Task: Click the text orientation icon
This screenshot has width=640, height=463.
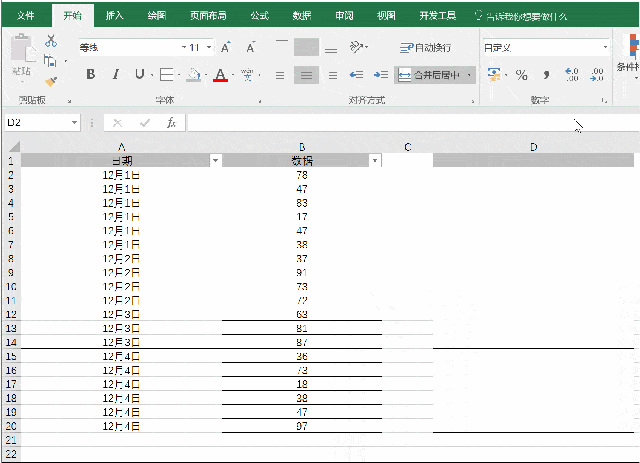Action: pyautogui.click(x=357, y=47)
